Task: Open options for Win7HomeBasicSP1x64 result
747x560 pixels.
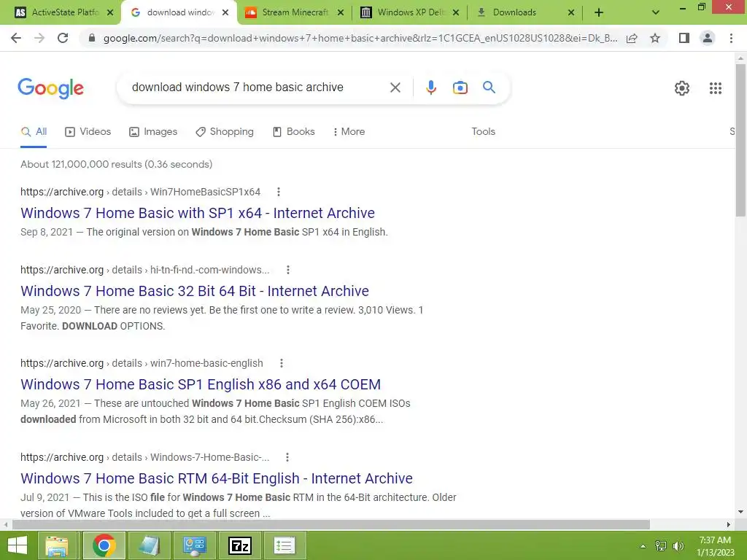Action: (279, 192)
